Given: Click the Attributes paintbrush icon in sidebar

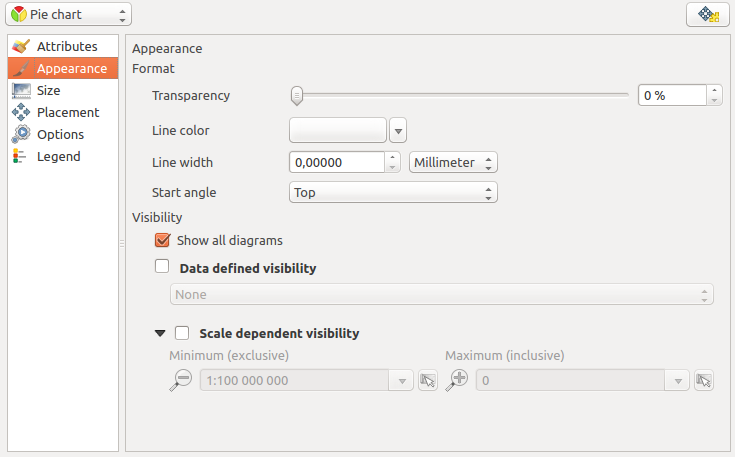Looking at the screenshot, I should point(21,47).
